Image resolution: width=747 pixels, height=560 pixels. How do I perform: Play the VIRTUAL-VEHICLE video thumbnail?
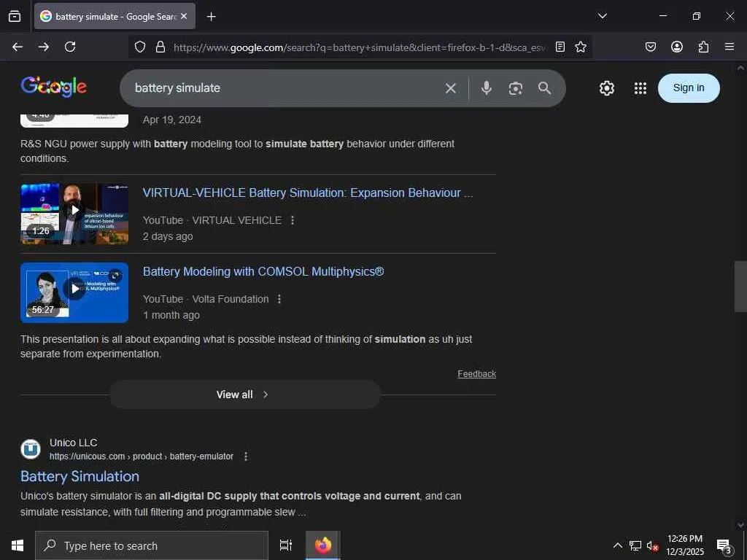(x=74, y=214)
